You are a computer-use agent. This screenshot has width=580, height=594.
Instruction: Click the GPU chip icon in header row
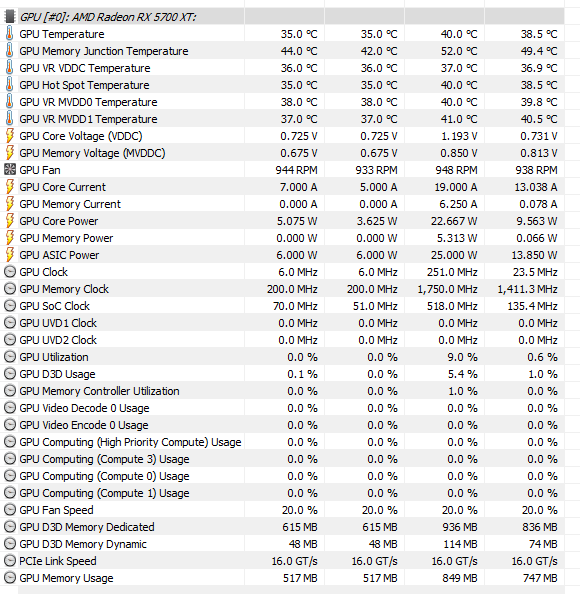point(9,17)
